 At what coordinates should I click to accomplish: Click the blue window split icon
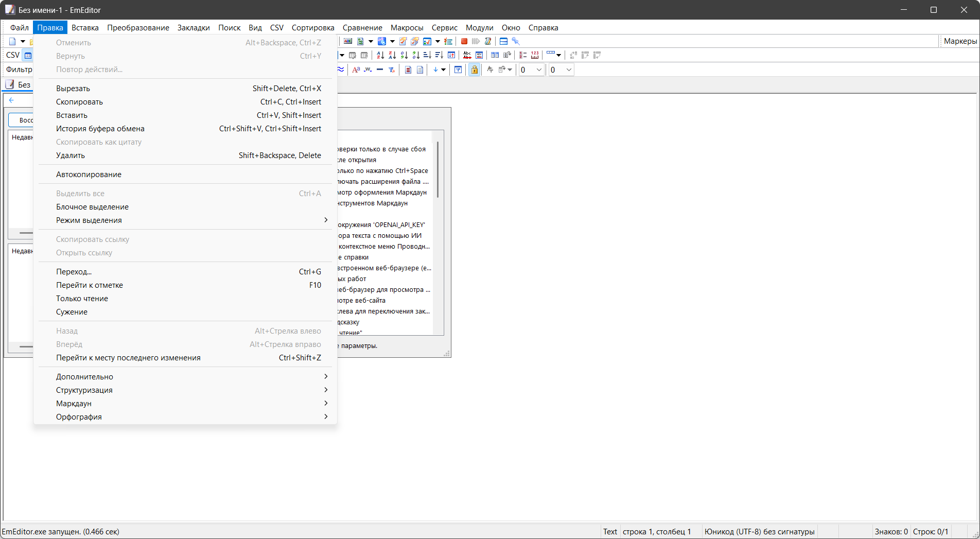pyautogui.click(x=503, y=41)
